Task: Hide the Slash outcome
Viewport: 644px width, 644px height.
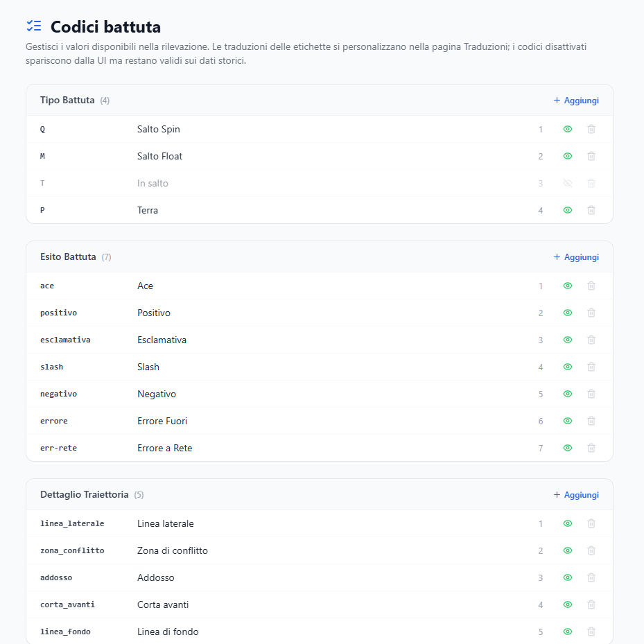Action: point(568,367)
